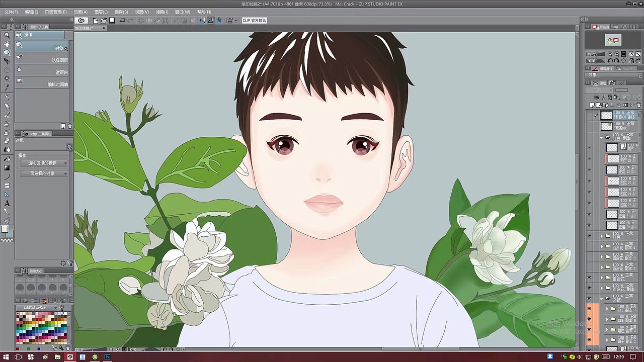Select the Zoom magnifier tool
This screenshot has height=362, width=644.
click(7, 35)
